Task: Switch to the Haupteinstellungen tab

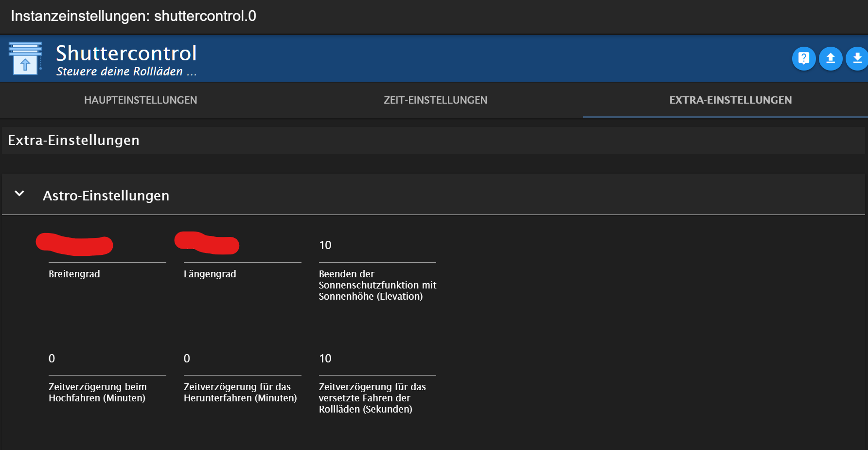Action: point(141,100)
